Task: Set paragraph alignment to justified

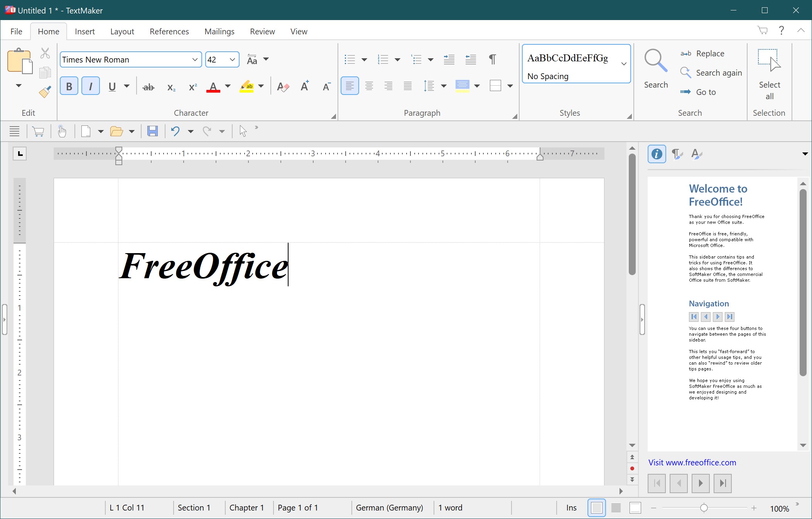Action: (x=408, y=86)
